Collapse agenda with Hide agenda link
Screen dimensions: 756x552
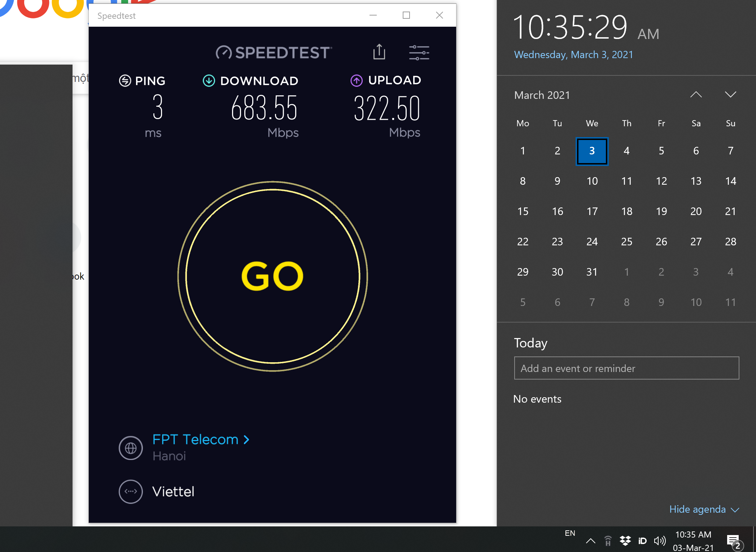click(704, 509)
